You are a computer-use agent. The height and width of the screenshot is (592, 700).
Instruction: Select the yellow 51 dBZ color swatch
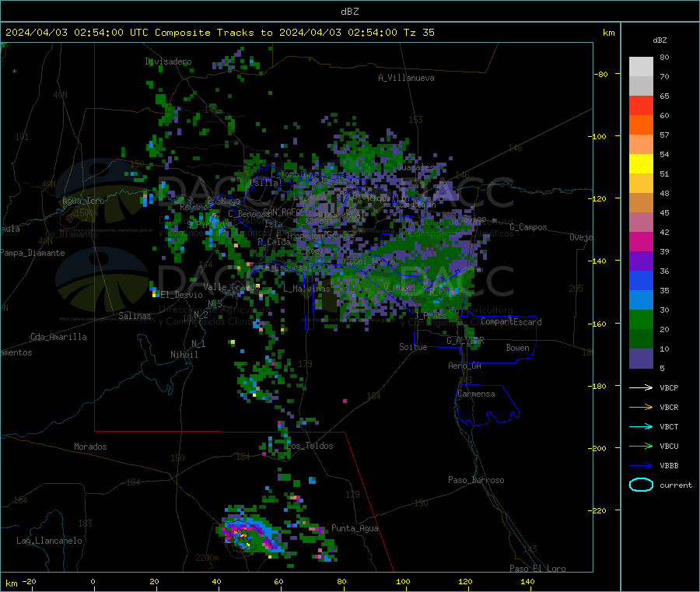tap(641, 164)
